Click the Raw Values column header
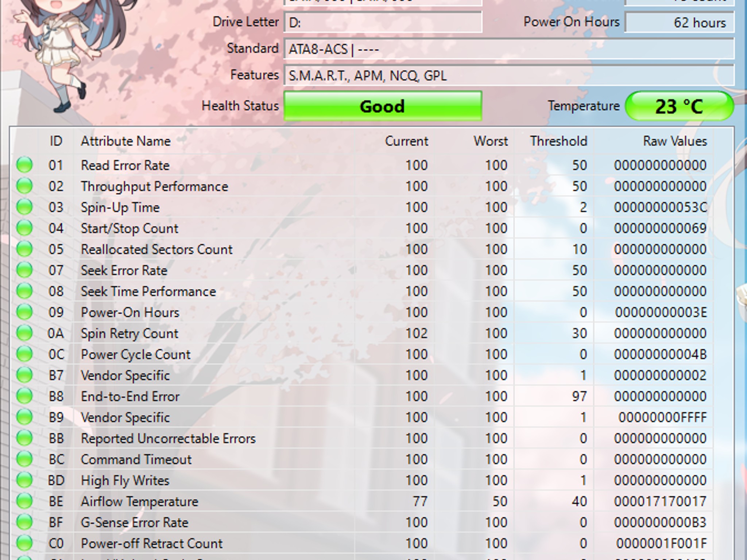Screen dimensions: 747x560 (675, 141)
